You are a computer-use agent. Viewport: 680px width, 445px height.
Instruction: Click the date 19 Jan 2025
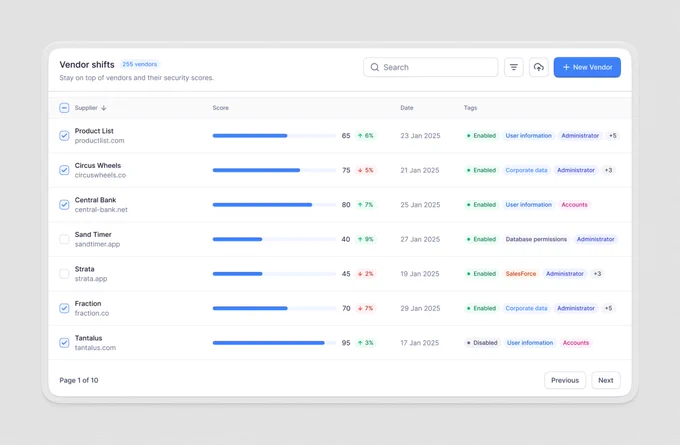pyautogui.click(x=420, y=274)
